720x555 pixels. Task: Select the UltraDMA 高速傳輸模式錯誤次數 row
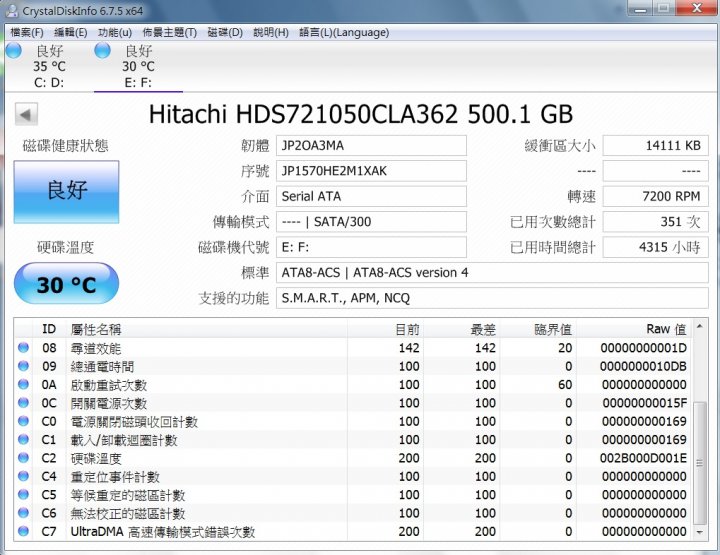coord(353,532)
